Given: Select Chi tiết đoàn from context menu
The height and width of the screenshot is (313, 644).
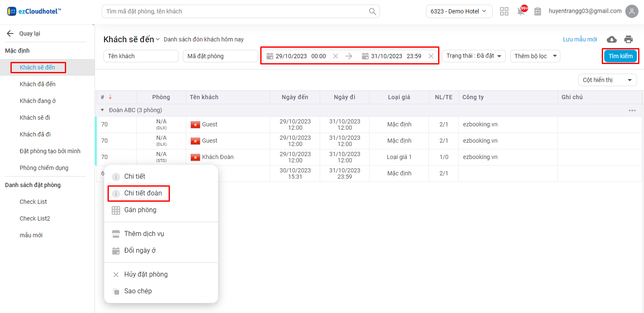Looking at the screenshot, I should [143, 193].
